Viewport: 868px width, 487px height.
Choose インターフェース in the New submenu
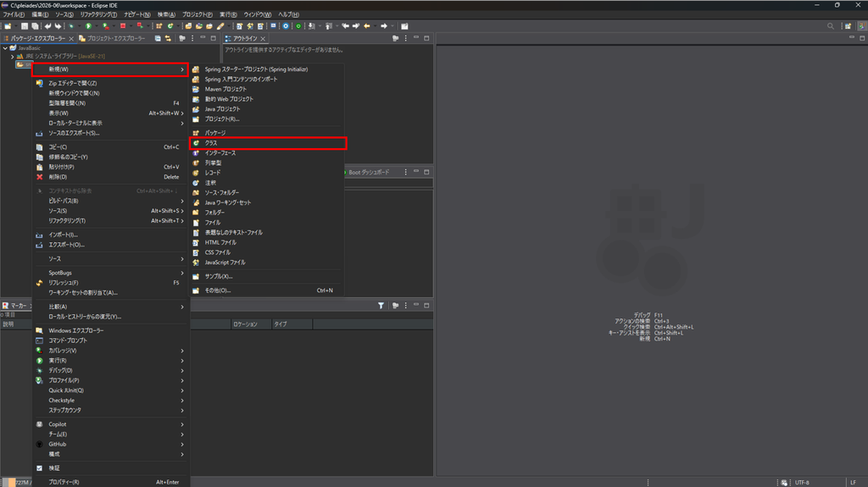pyautogui.click(x=267, y=152)
